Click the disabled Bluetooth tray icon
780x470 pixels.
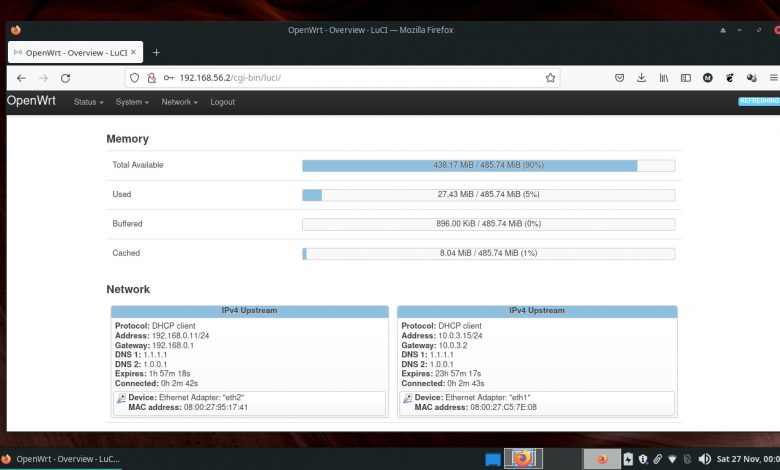click(x=687, y=459)
